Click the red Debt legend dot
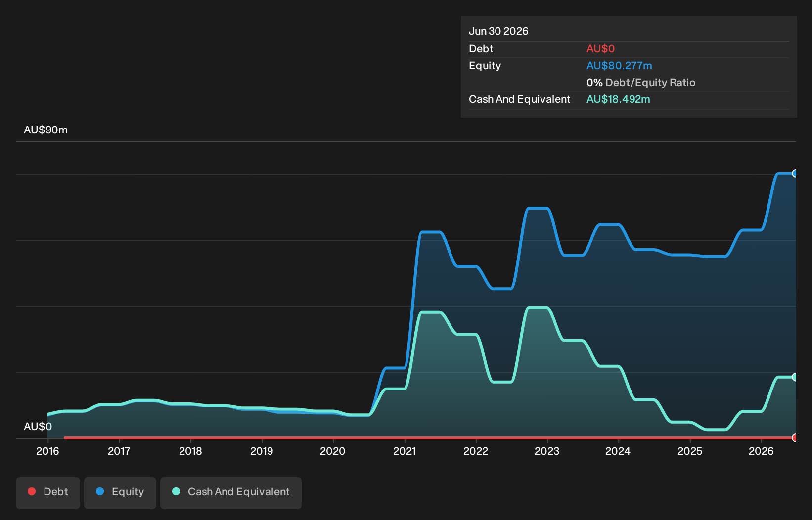Image resolution: width=812 pixels, height=520 pixels. coord(32,491)
